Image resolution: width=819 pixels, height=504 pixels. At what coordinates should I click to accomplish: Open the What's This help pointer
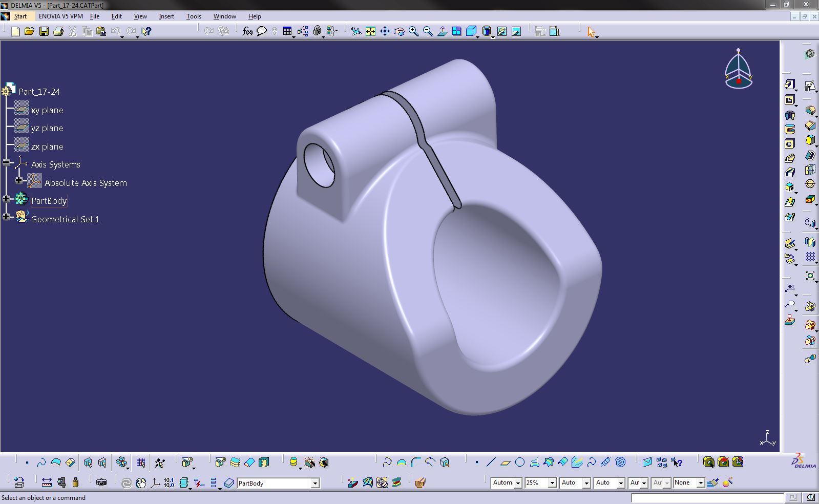click(146, 32)
